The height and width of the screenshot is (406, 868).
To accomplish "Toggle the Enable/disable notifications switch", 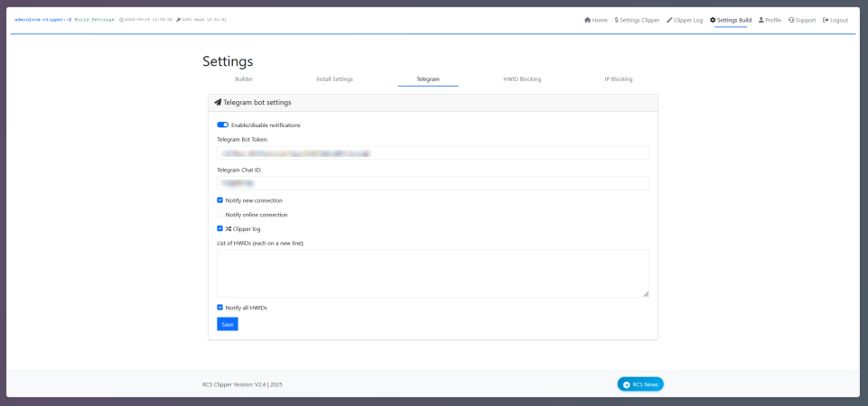I will tap(222, 125).
